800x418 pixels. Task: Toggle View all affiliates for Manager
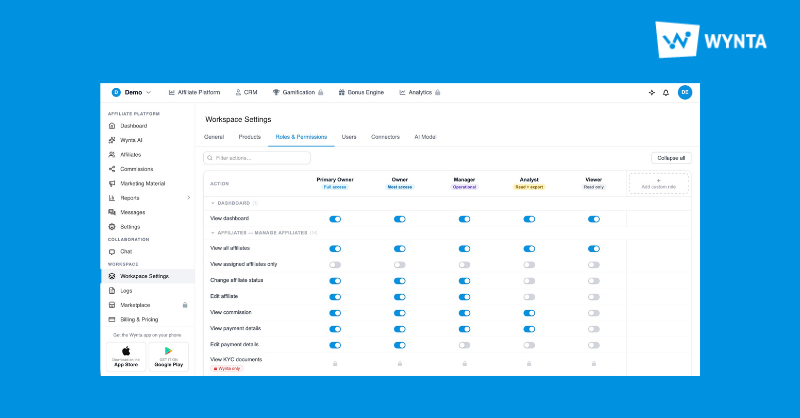(464, 249)
